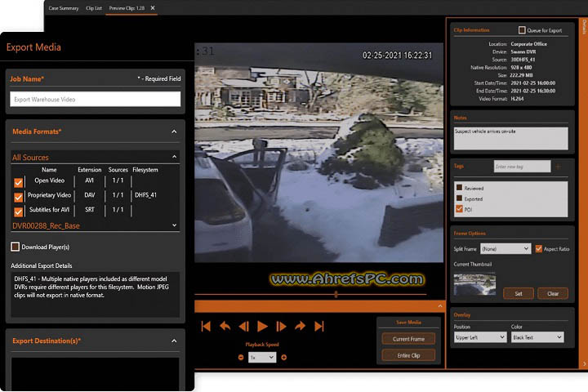Toggle the Aspect Ratio checkbox
588x392 pixels.
coord(538,249)
